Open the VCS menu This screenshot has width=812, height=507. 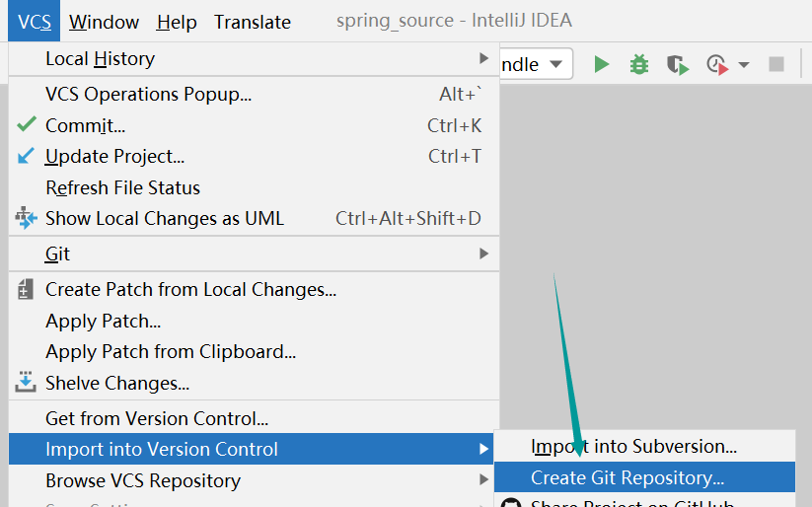click(35, 22)
